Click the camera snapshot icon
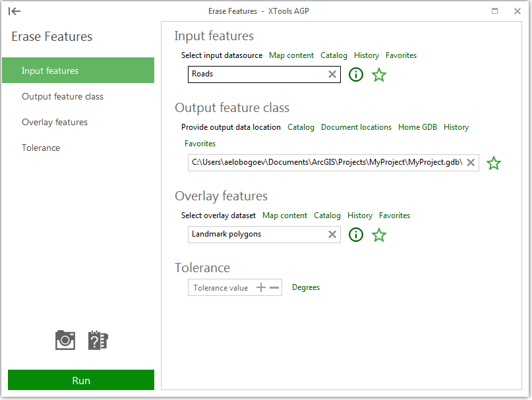Viewport: 532px width, 400px height. (x=65, y=340)
